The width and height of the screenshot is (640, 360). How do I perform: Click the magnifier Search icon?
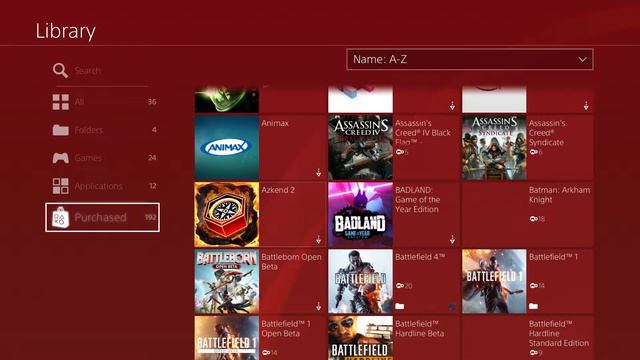pos(60,70)
